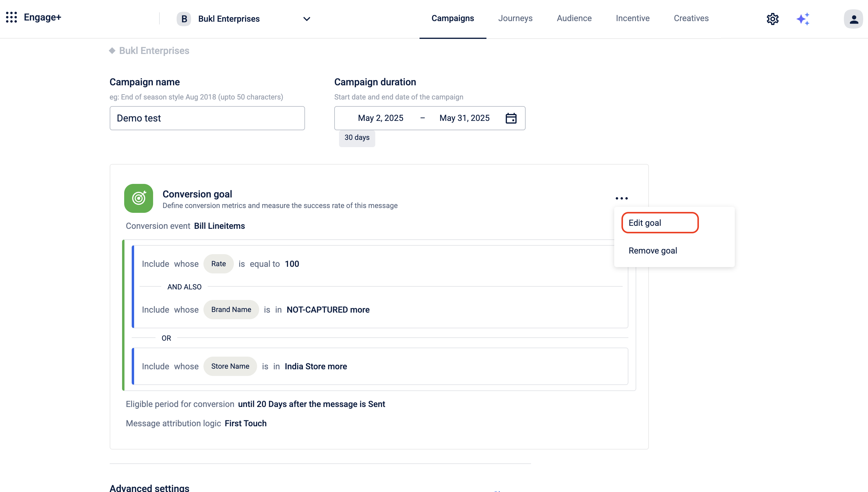Click the May 31, 2025 end date

tap(464, 118)
